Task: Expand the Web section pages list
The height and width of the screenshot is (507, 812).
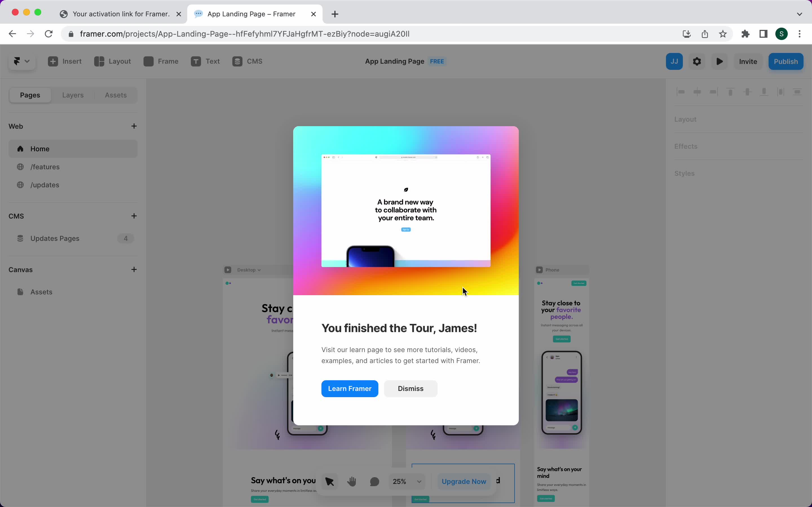Action: coord(15,126)
